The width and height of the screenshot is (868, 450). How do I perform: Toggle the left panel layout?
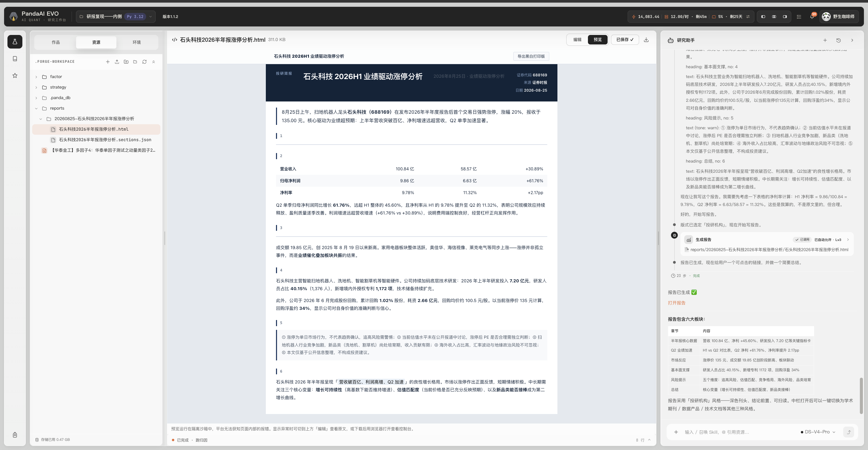click(x=763, y=17)
